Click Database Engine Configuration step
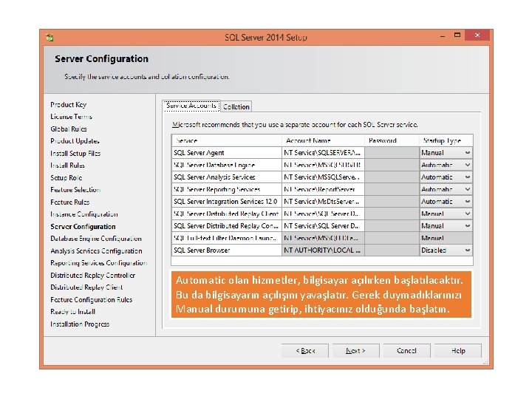Image resolution: width=532 pixels, height=399 pixels. click(x=96, y=239)
